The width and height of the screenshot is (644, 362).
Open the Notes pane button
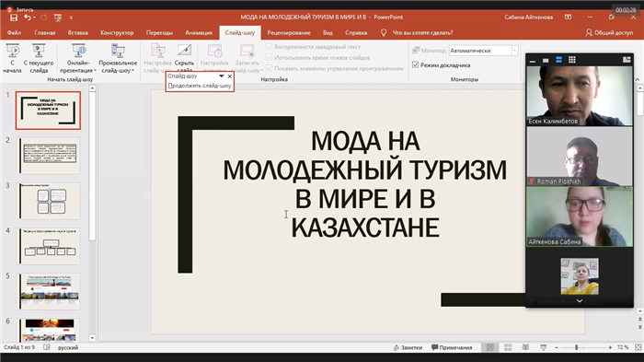click(x=408, y=347)
